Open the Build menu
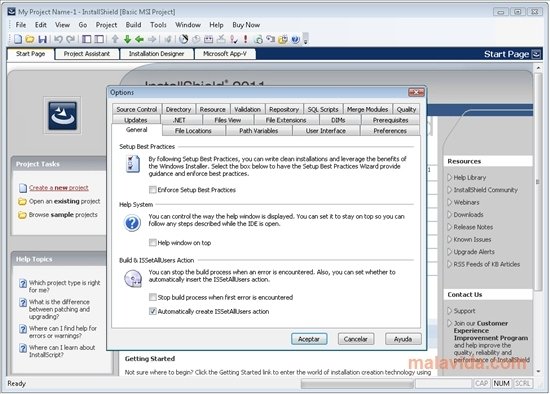The image size is (550, 394). coord(133,25)
